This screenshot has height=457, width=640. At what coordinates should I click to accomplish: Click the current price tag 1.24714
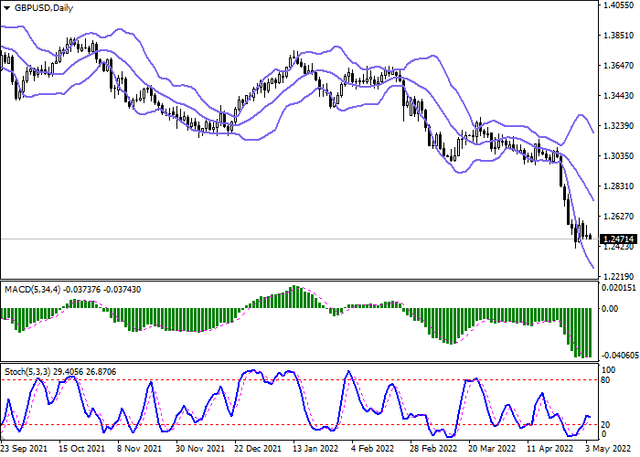tap(617, 239)
